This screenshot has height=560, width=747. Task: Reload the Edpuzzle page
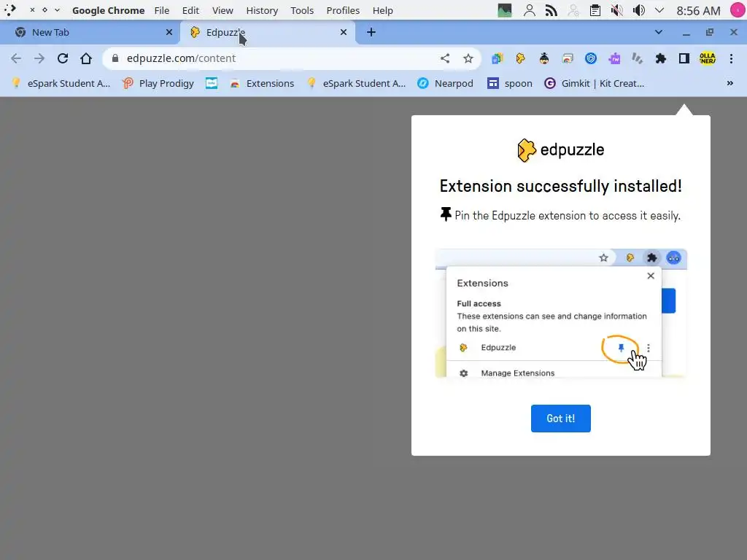point(63,58)
